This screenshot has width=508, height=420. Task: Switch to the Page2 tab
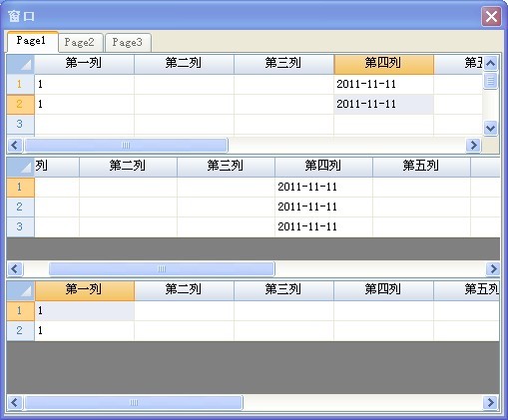coord(80,43)
